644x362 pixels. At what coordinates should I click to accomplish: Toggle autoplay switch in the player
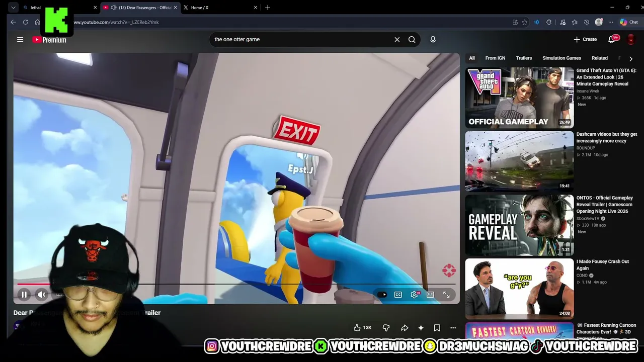(382, 295)
